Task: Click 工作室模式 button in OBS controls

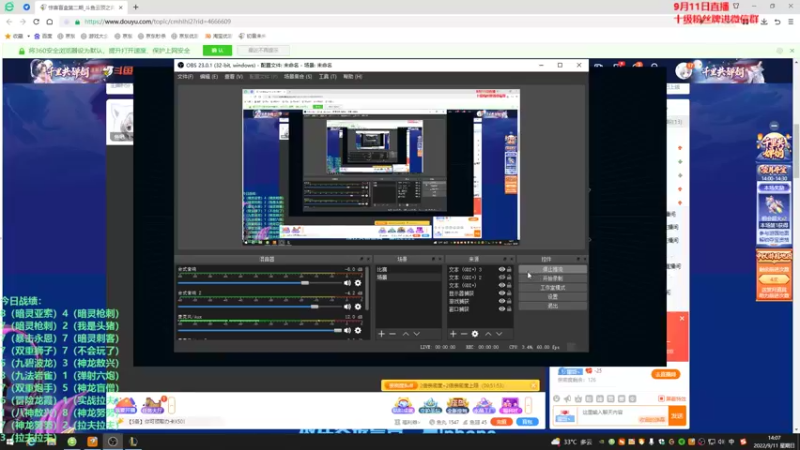Action: tap(553, 288)
